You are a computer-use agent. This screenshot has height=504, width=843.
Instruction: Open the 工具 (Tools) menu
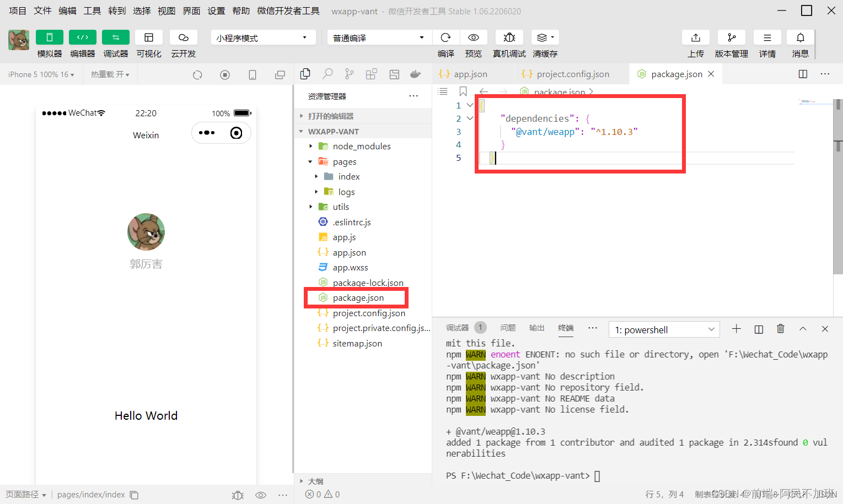coord(92,10)
